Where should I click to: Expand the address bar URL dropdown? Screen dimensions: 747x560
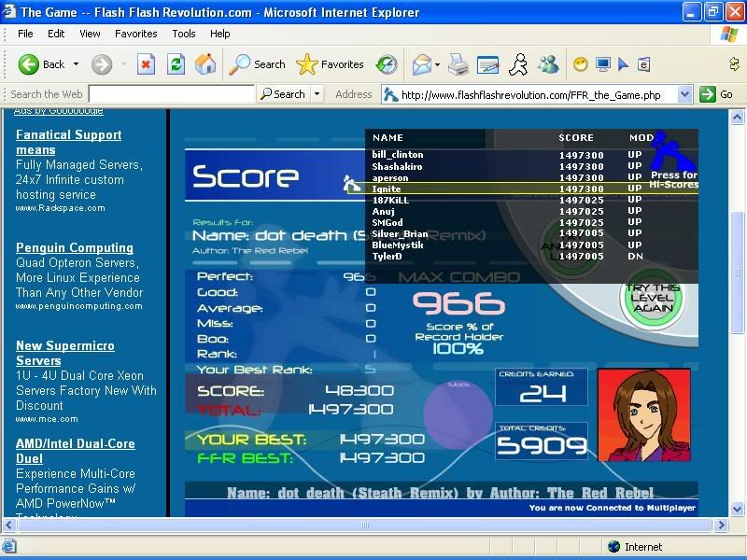684,94
